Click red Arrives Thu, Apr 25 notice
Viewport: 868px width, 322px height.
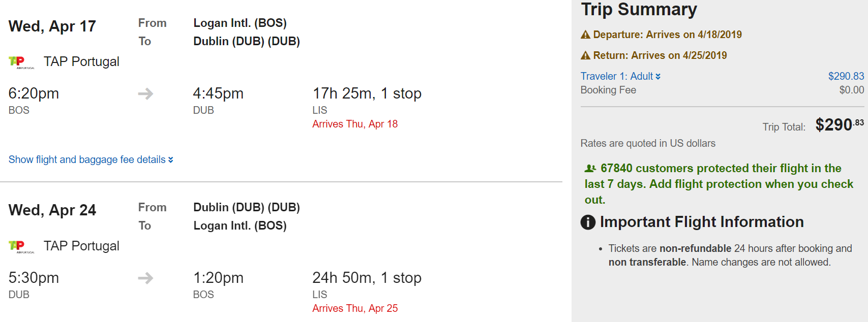355,308
